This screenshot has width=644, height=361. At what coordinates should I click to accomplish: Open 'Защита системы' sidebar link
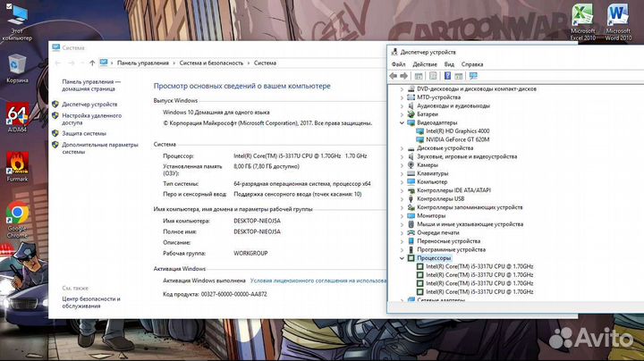(84, 134)
